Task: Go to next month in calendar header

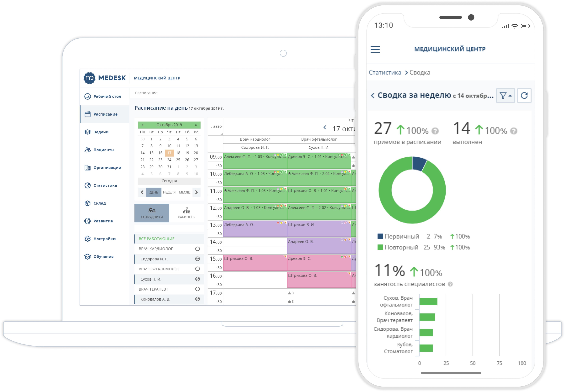Action: click(196, 125)
